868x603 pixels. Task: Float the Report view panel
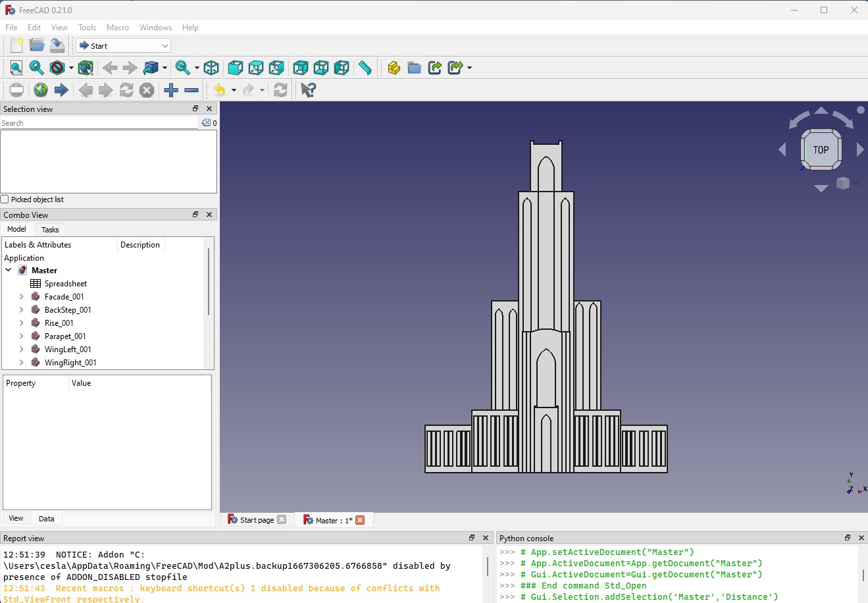pos(472,538)
